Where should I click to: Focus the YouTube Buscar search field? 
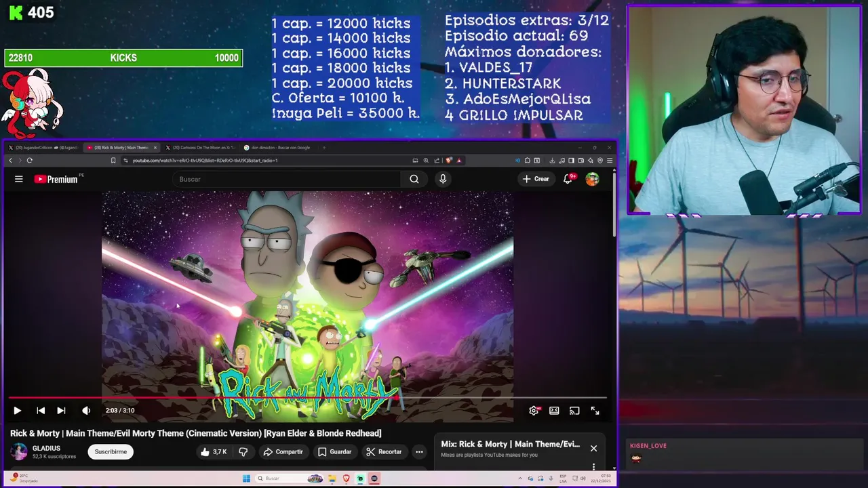[x=288, y=179]
